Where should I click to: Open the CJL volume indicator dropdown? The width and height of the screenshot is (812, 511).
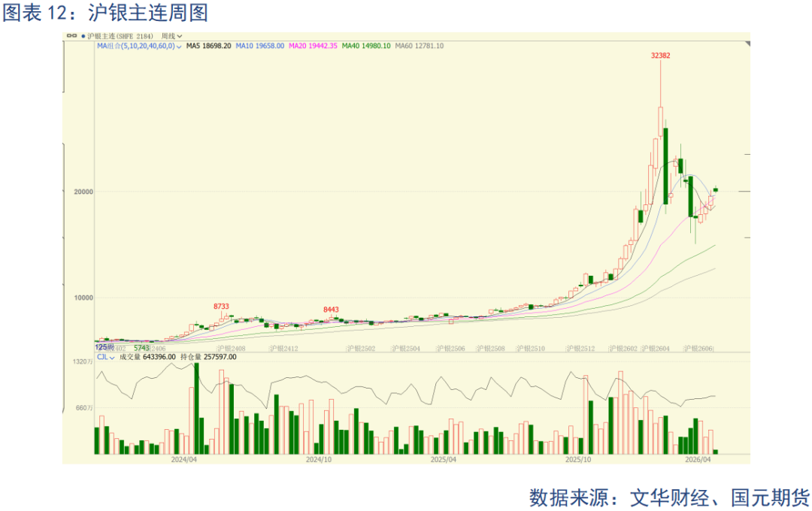coord(105,357)
